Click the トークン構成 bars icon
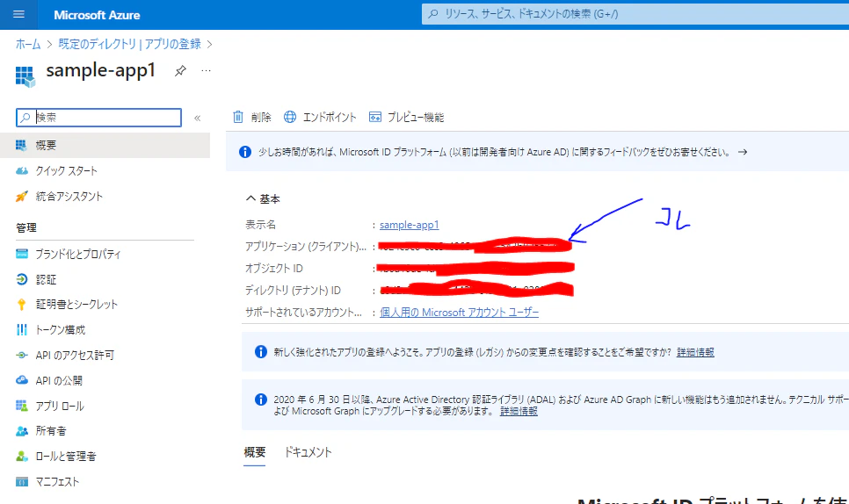The width and height of the screenshot is (849, 504). coord(22,329)
